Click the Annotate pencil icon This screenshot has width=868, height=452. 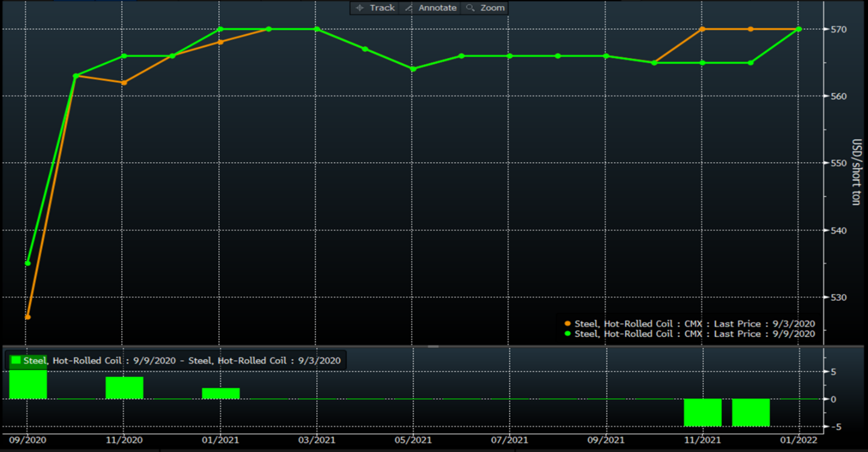coord(409,8)
